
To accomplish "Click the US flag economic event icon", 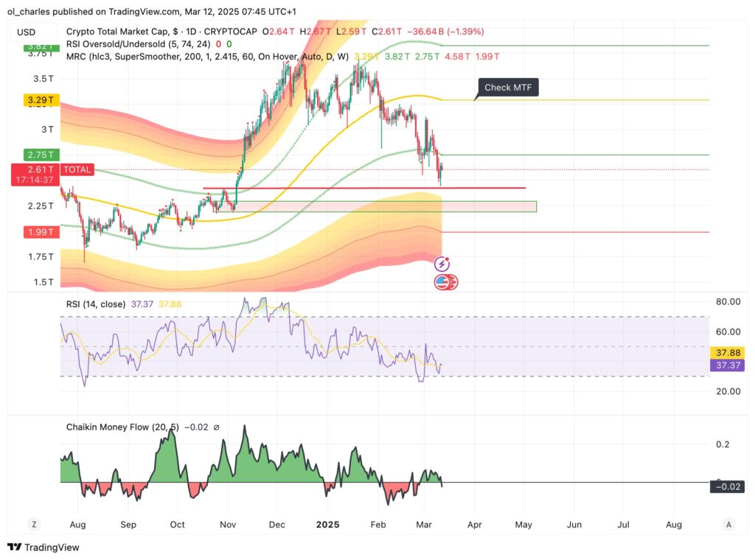I will coord(442,281).
